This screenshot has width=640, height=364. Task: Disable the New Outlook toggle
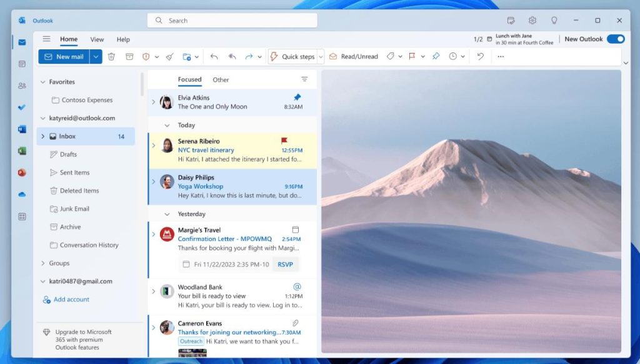click(x=616, y=38)
